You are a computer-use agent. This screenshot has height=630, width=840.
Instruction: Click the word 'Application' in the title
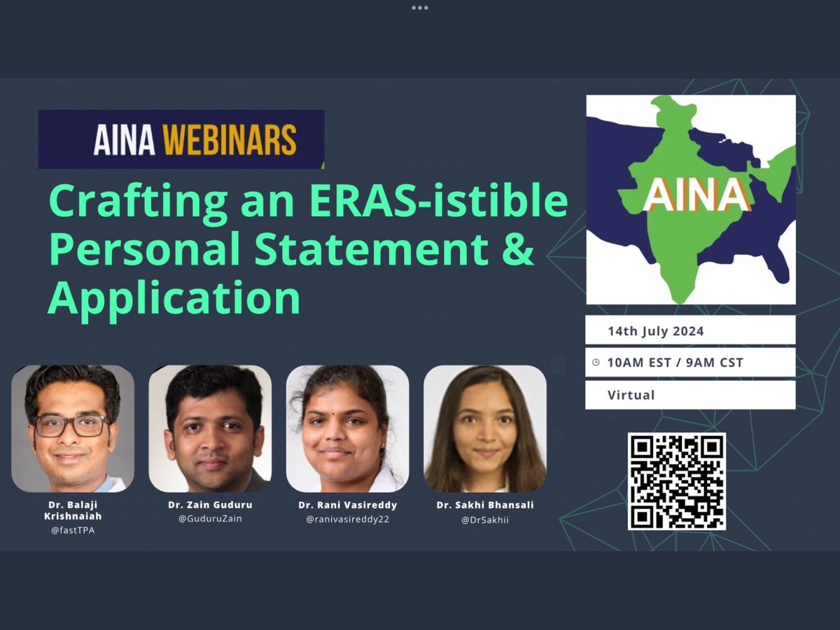click(174, 300)
